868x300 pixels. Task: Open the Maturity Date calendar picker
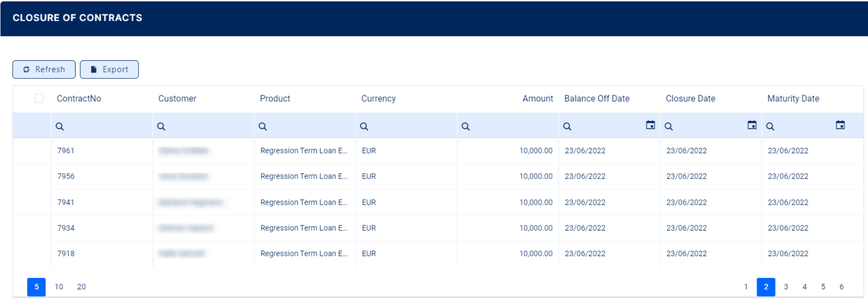840,125
